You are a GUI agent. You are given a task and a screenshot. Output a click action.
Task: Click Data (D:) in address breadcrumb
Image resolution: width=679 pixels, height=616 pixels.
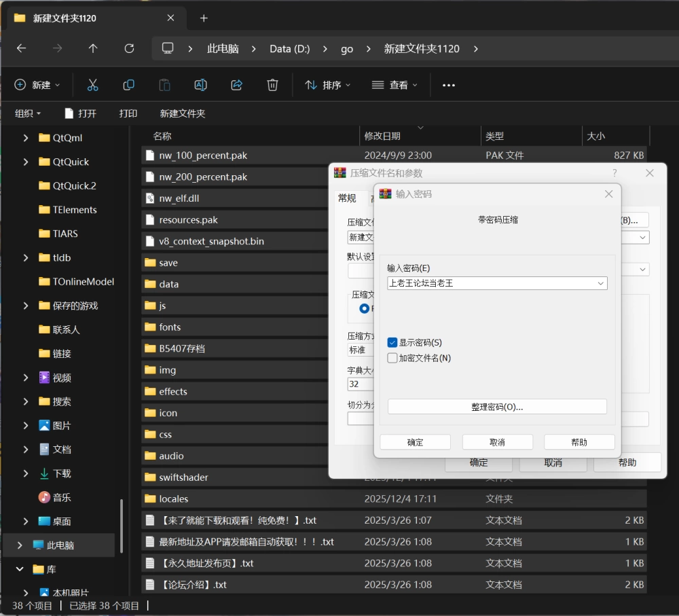[290, 48]
